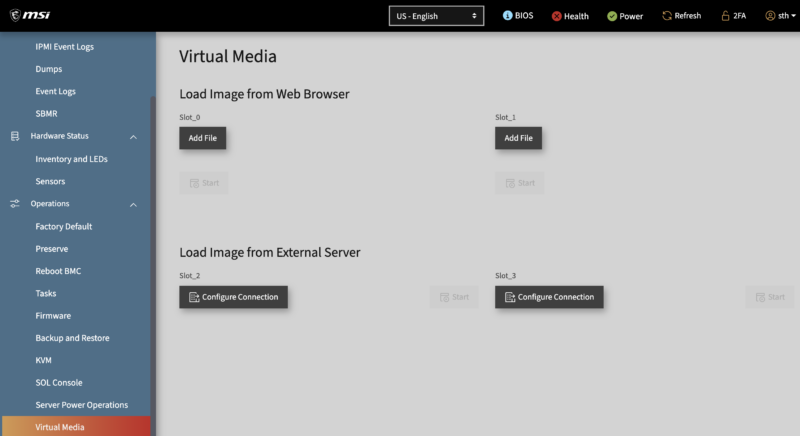This screenshot has height=436, width=800.
Task: Click the MSI logo in the header
Action: click(x=30, y=15)
